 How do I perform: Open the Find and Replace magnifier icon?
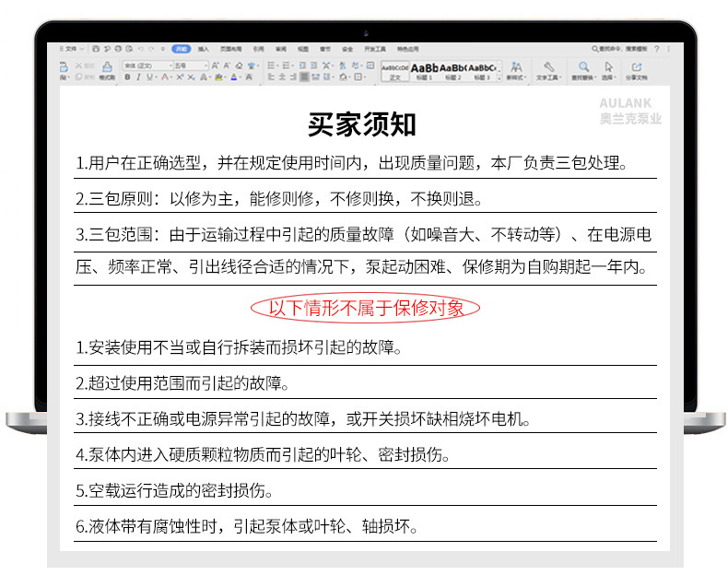coord(583,67)
